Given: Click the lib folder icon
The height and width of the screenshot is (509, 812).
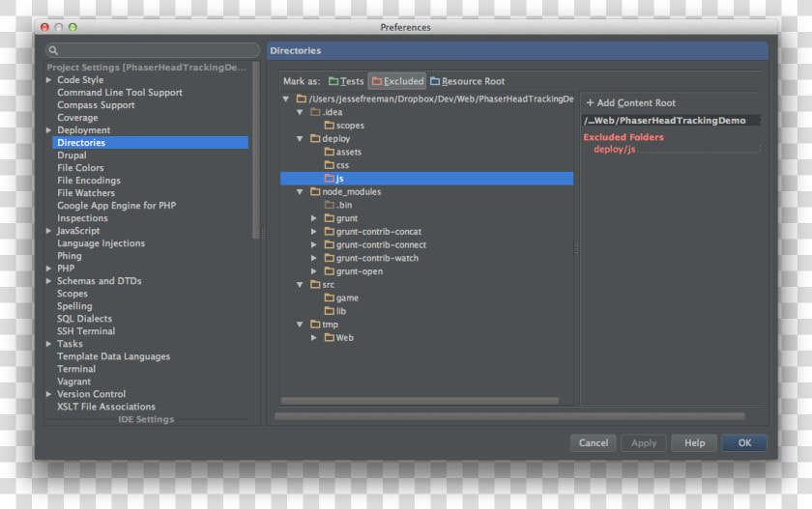Looking at the screenshot, I should click(330, 311).
